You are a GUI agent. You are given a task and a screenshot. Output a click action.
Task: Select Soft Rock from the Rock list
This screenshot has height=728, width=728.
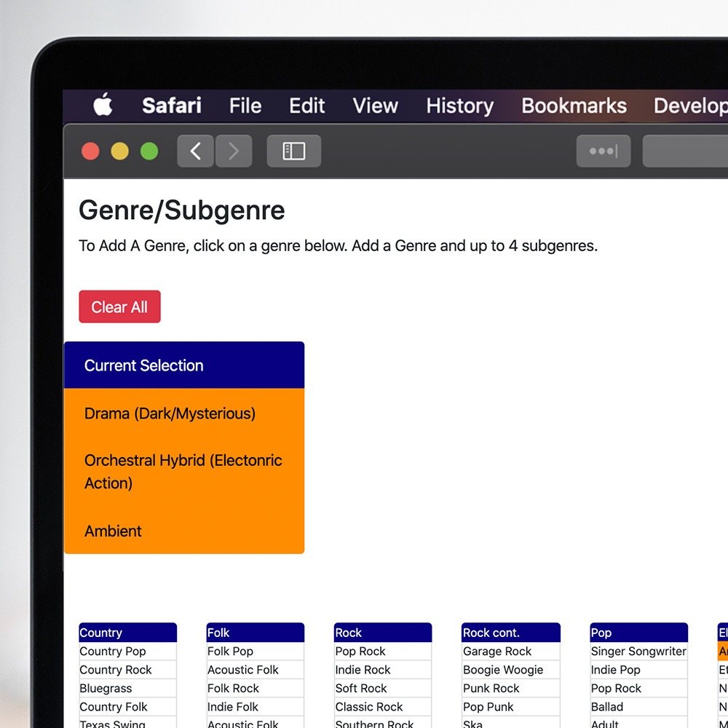[383, 688]
